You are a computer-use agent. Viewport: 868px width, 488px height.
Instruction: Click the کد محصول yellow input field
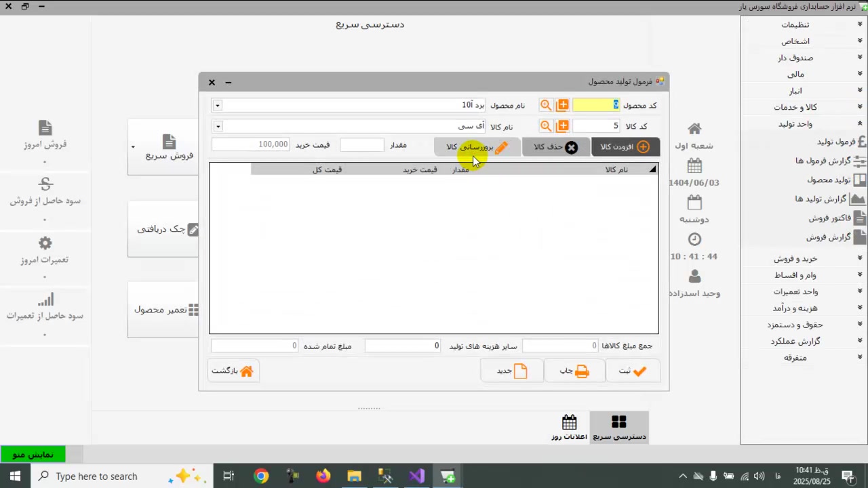coord(596,105)
